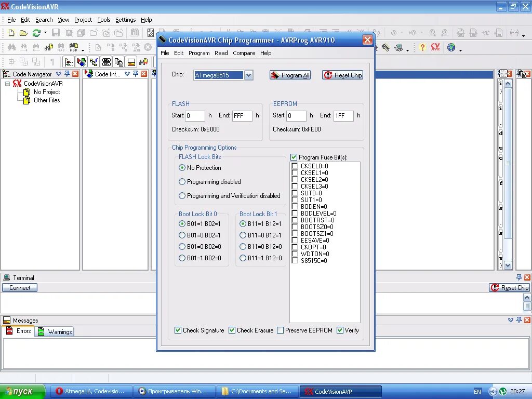Toggle the Code Templates toolbar icon

[106, 62]
